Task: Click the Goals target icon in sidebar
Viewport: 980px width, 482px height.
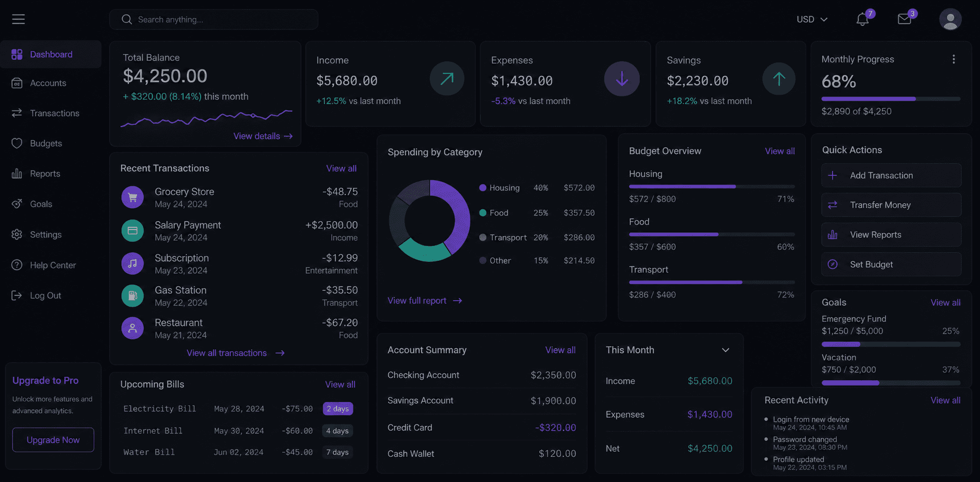Action: pyautogui.click(x=17, y=204)
